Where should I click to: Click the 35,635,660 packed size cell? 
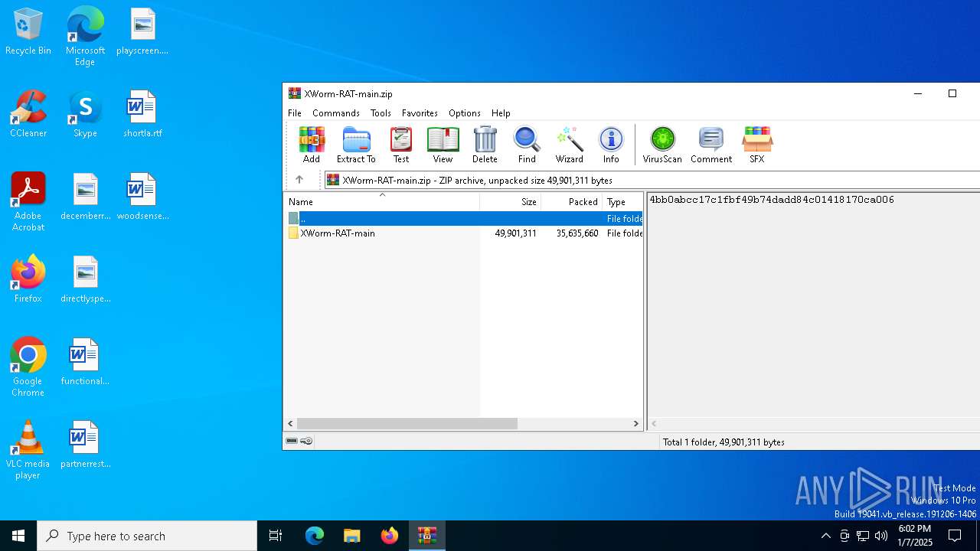[x=577, y=233]
